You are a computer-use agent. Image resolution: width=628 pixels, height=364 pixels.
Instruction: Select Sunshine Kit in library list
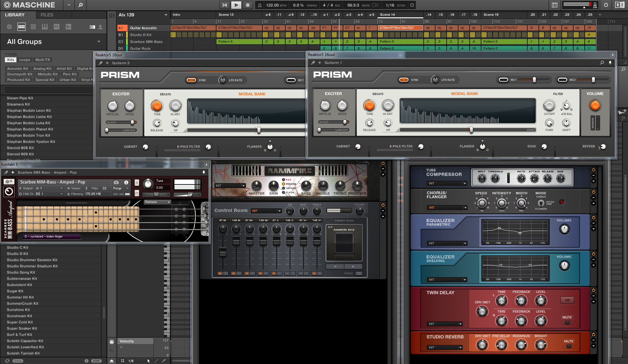tap(18, 310)
